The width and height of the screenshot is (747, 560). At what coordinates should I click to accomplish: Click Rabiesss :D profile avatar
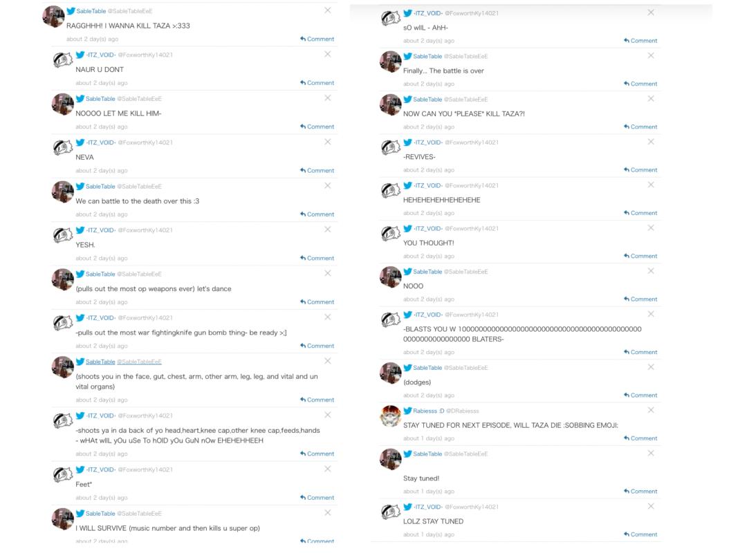click(x=391, y=416)
